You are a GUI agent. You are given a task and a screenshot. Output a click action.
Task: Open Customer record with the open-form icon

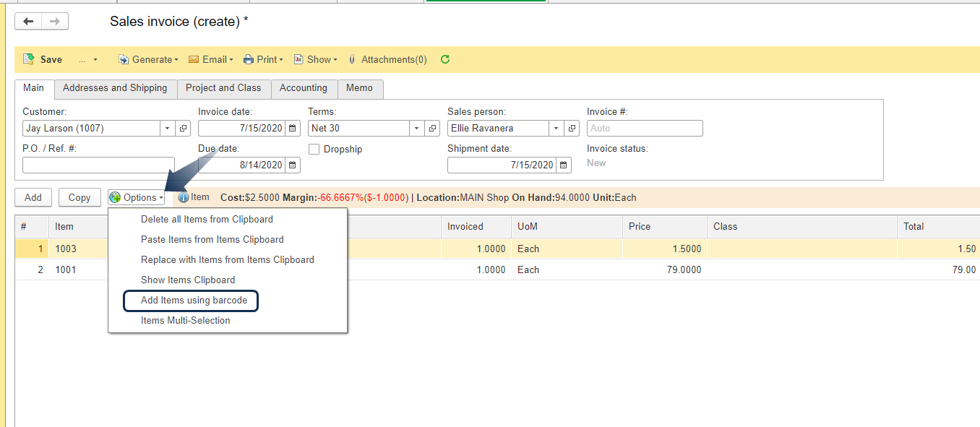184,129
